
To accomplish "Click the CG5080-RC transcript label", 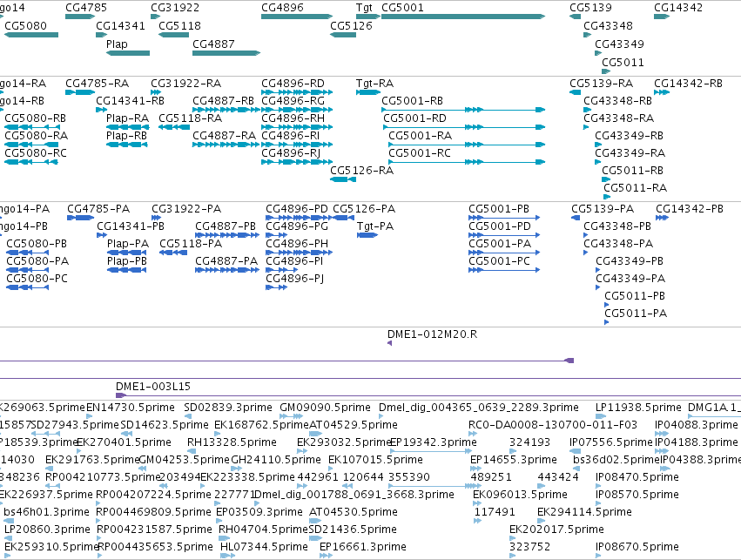I will (x=36, y=153).
